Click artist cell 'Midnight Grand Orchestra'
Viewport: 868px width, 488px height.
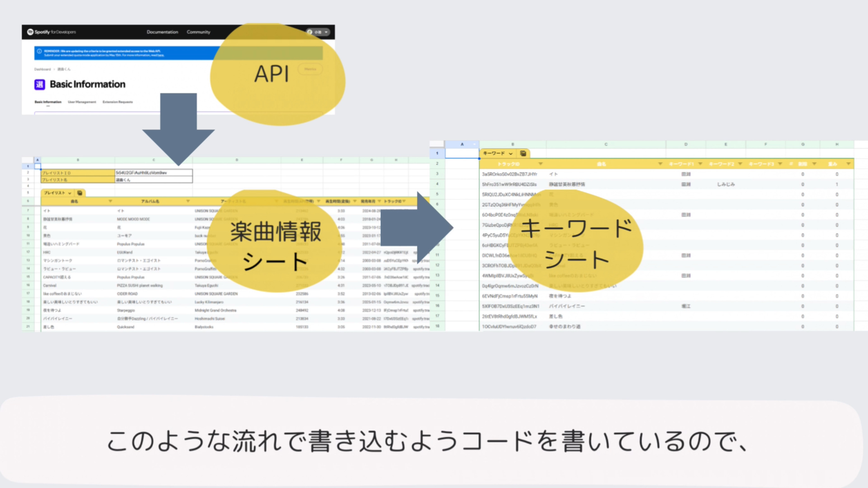coord(215,310)
